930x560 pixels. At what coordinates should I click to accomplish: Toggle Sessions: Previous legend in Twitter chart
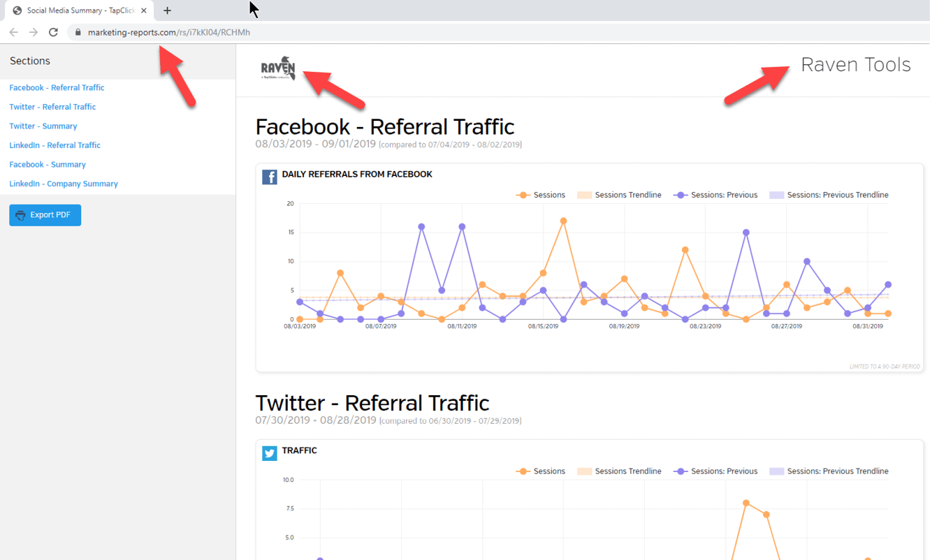715,471
